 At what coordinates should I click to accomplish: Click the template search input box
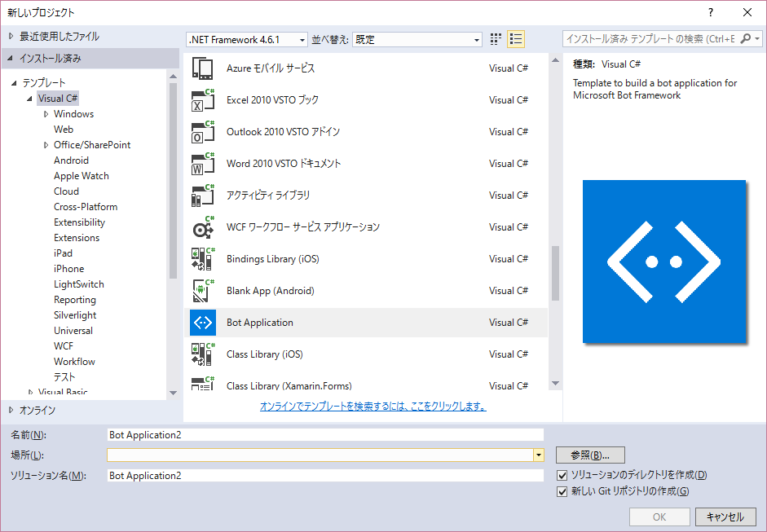[x=650, y=38]
